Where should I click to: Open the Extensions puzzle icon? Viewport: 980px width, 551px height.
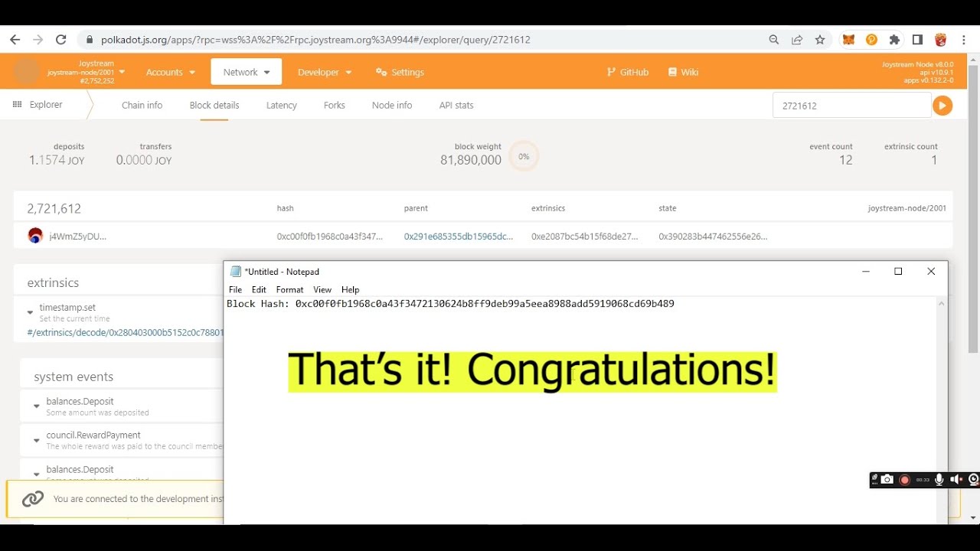[894, 40]
